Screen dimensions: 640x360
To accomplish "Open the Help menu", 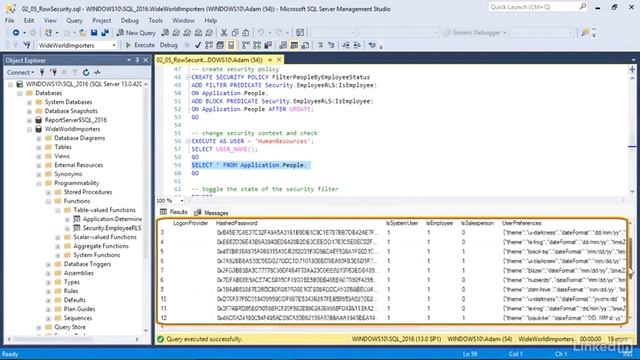I will [x=211, y=20].
